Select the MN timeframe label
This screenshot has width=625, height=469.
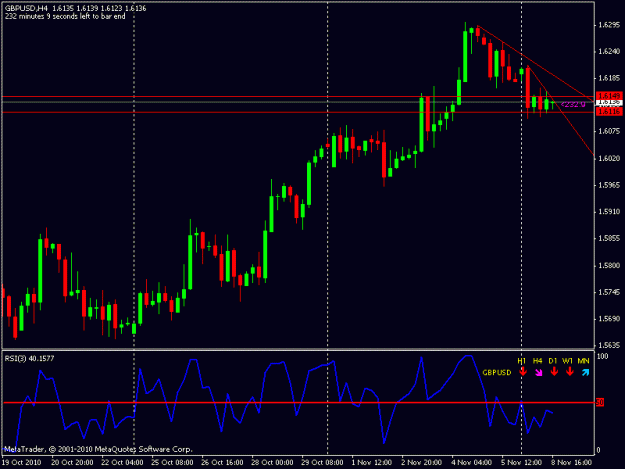coord(583,361)
